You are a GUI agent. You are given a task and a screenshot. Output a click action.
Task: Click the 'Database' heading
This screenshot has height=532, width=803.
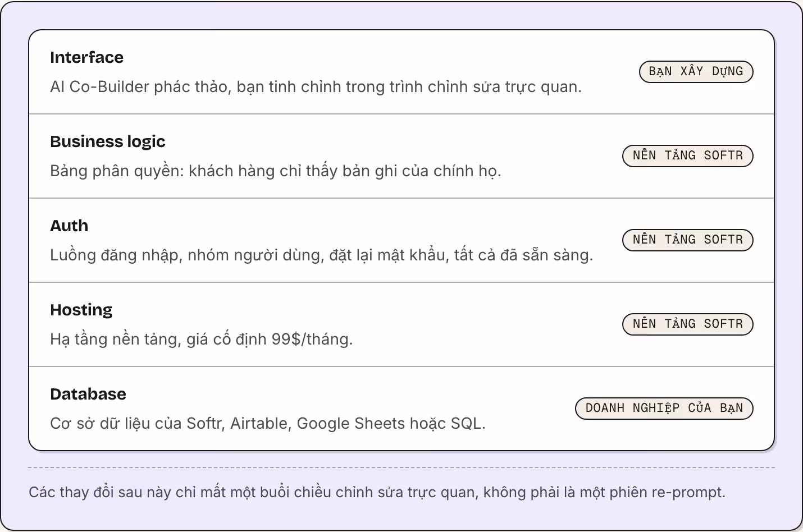(x=88, y=394)
